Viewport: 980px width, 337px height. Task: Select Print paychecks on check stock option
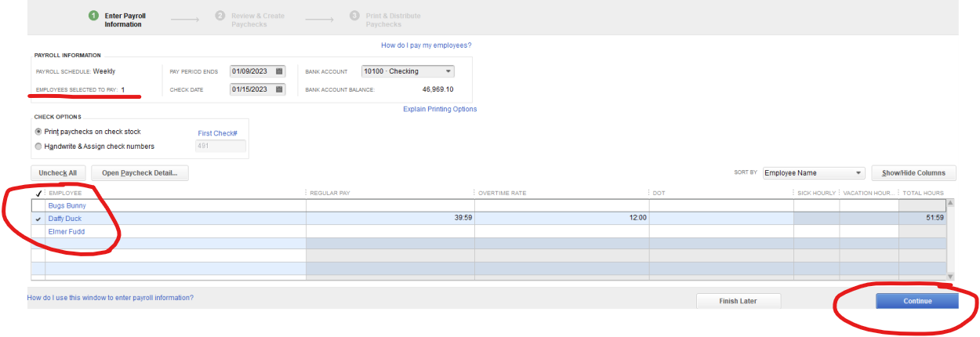coord(38,132)
